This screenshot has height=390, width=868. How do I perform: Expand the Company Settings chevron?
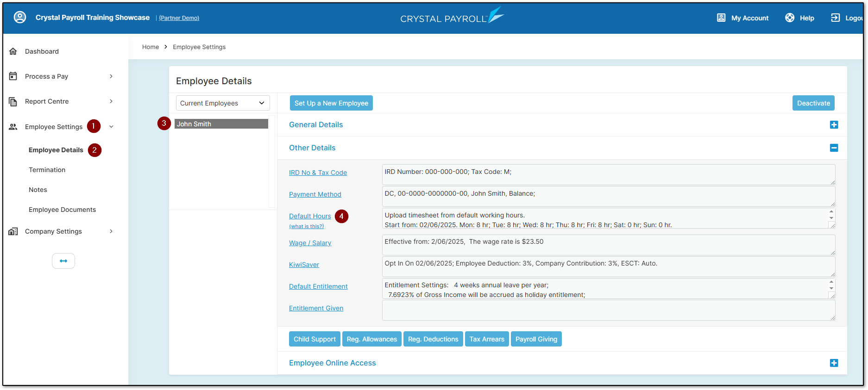tap(111, 231)
